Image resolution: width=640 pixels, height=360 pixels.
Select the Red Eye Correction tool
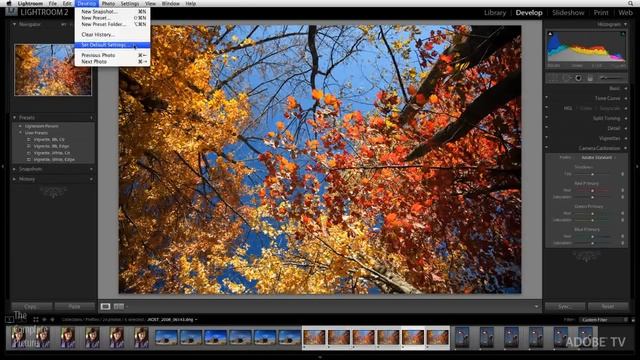[578, 78]
